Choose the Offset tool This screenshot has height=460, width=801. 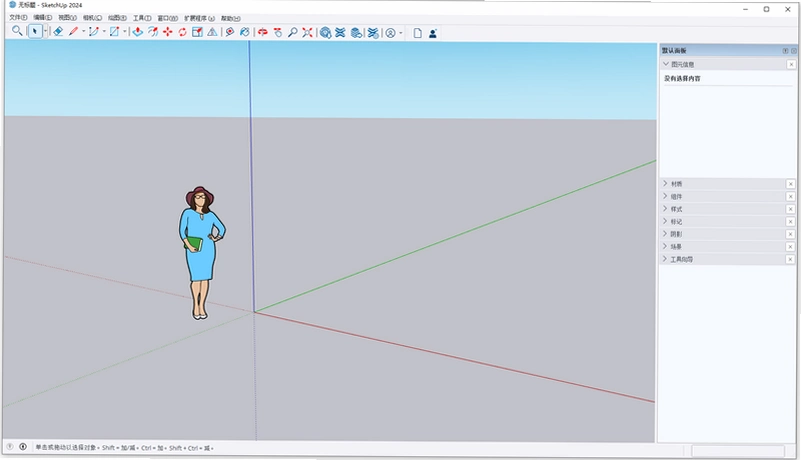tap(153, 32)
